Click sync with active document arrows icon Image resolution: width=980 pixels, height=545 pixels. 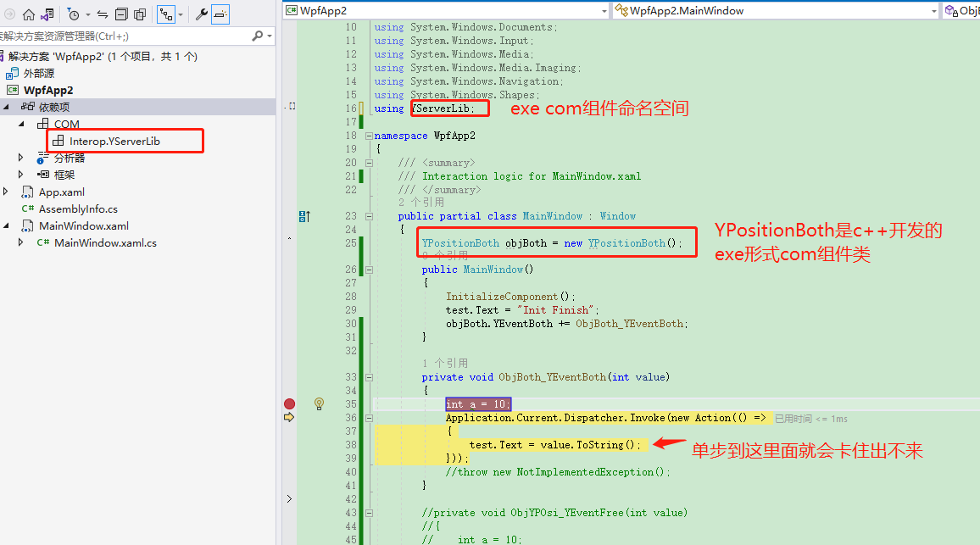(102, 14)
